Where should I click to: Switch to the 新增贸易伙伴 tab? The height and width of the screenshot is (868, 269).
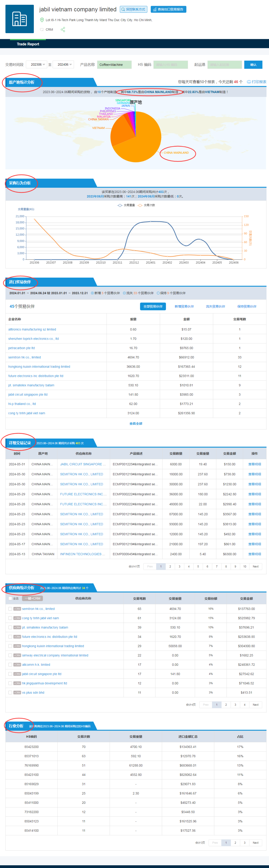coord(184,306)
